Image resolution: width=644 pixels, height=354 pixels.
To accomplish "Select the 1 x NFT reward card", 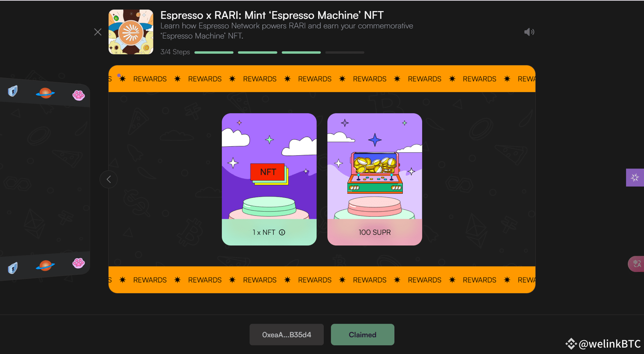I will [269, 179].
